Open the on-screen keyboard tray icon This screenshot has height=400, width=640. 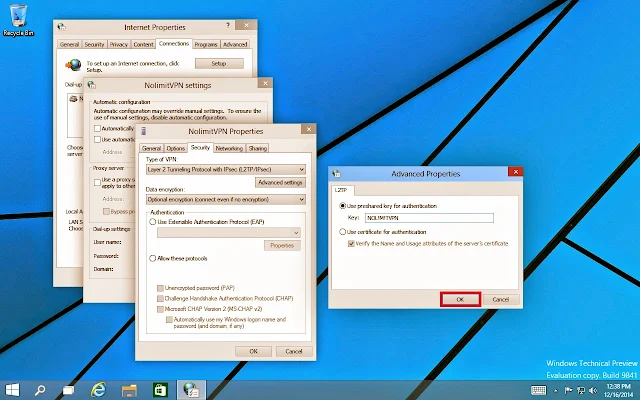(x=538, y=391)
